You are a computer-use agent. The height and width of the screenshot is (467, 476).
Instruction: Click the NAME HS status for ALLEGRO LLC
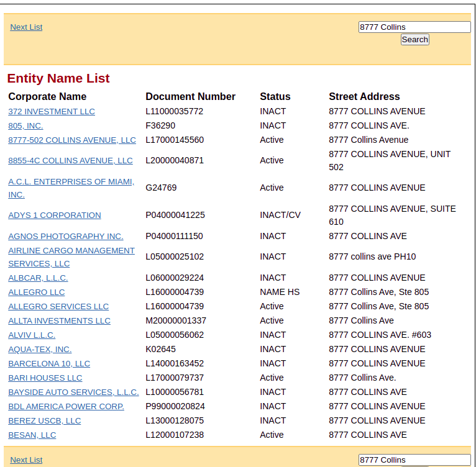pos(280,292)
